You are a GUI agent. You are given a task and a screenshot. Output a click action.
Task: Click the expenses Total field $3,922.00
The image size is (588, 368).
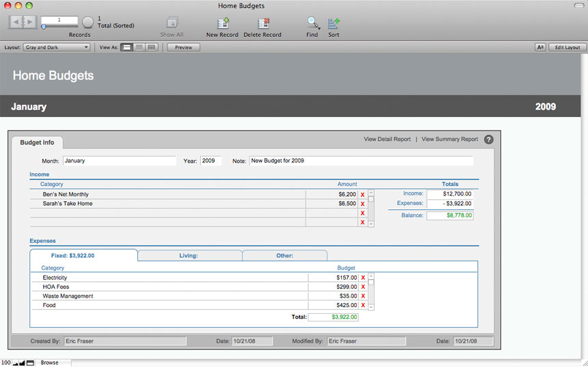point(334,317)
